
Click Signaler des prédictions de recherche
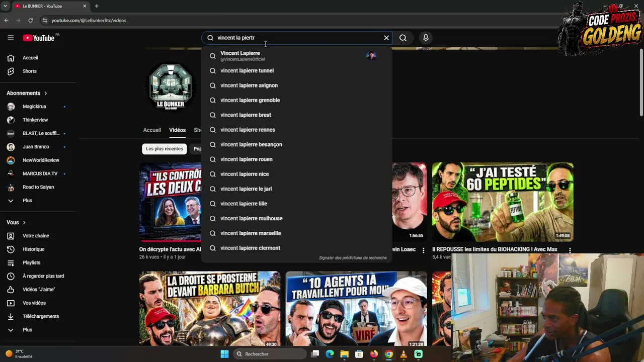(x=353, y=258)
